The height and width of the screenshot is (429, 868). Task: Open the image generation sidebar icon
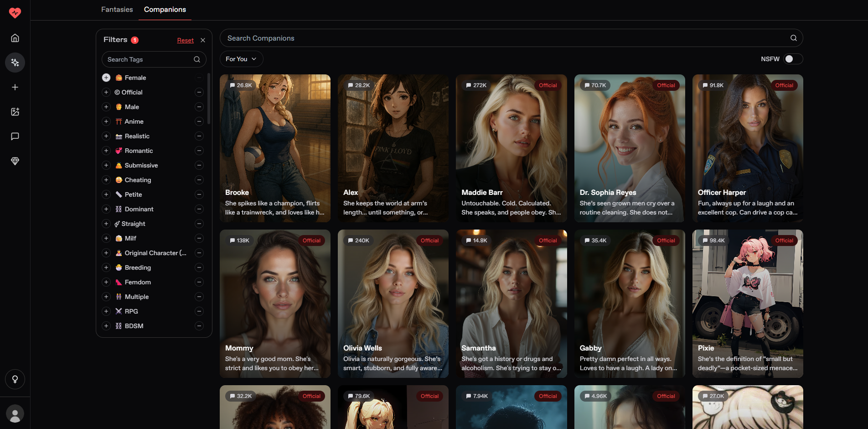click(x=15, y=112)
